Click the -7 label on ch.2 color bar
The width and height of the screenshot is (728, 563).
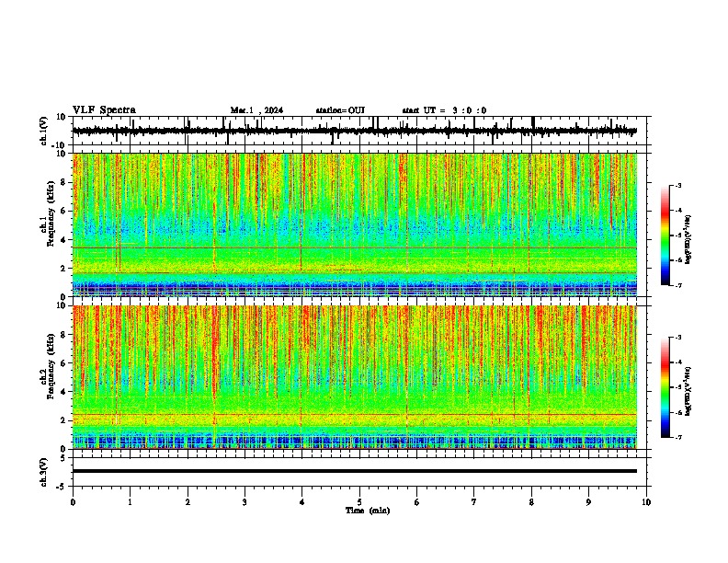tap(677, 437)
